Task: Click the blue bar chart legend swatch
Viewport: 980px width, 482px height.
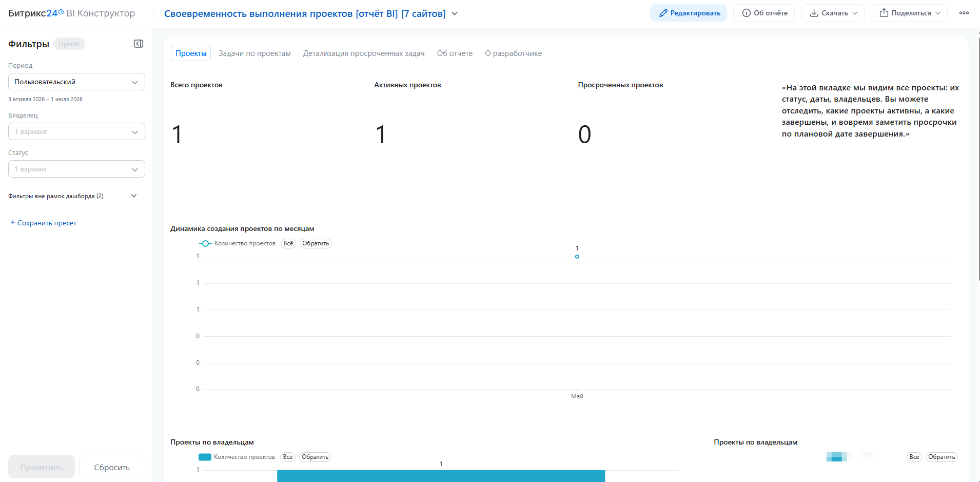Action: (205, 457)
